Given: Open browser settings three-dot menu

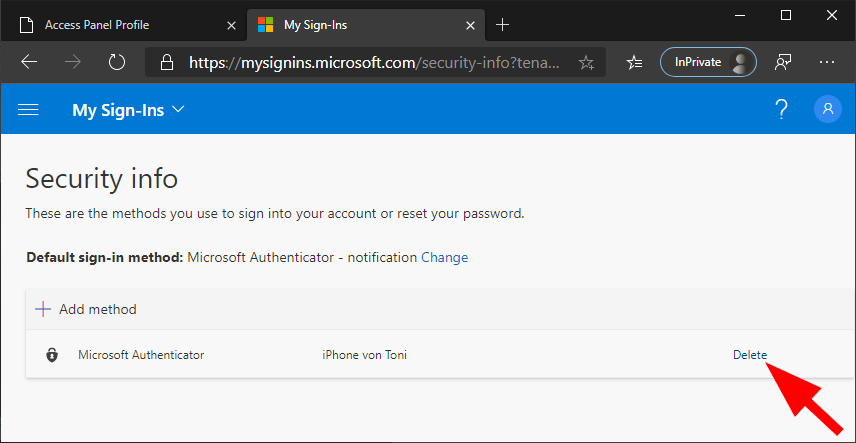Looking at the screenshot, I should (827, 62).
